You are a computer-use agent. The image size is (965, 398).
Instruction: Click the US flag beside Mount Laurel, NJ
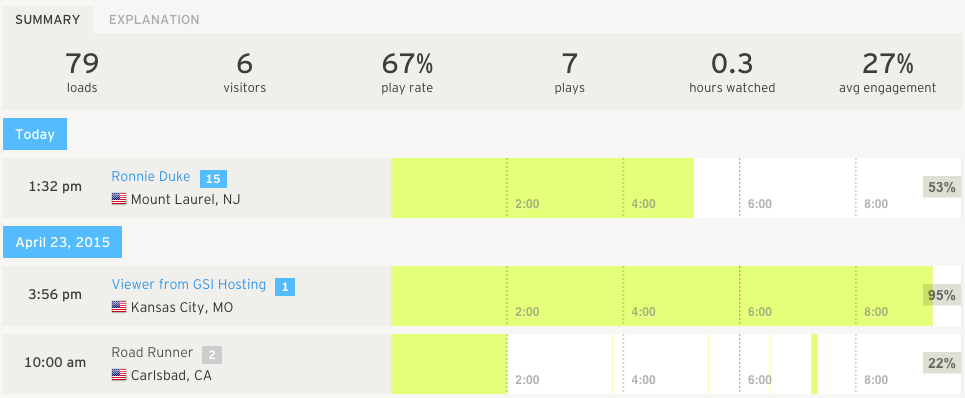119,199
